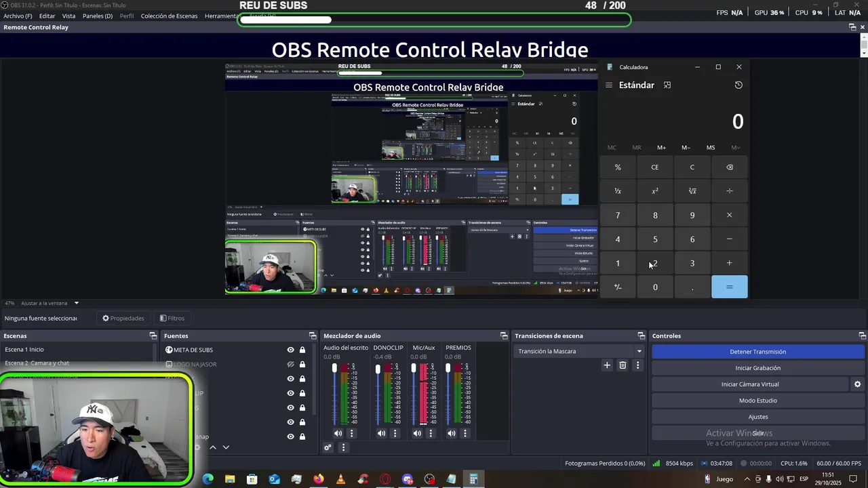Delete transition with trash icon
This screenshot has width=868, height=488.
623,365
